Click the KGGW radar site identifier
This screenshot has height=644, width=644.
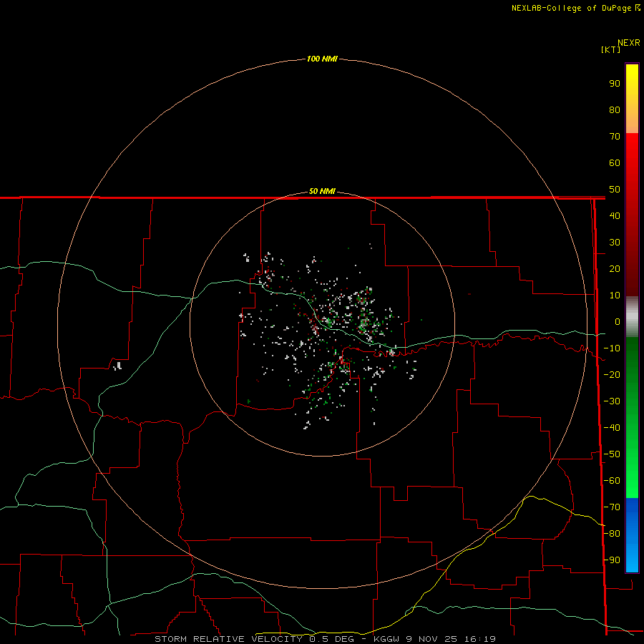[386, 639]
